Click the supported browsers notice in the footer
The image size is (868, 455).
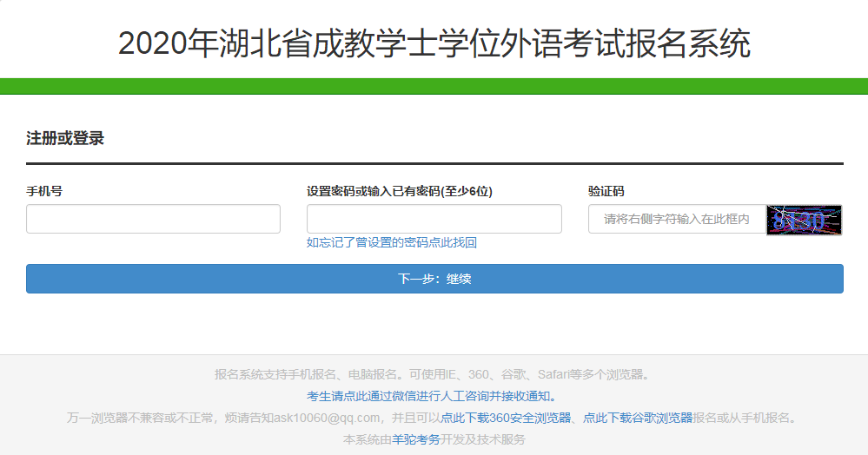click(x=433, y=375)
